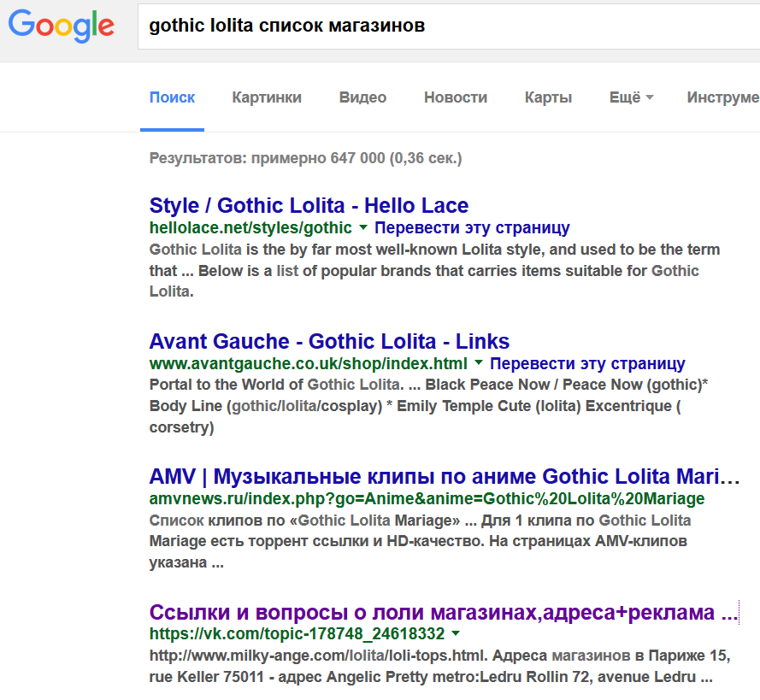Expand the arrow next to hellolace.net URL
Screen dimensions: 760x700
tap(363, 227)
